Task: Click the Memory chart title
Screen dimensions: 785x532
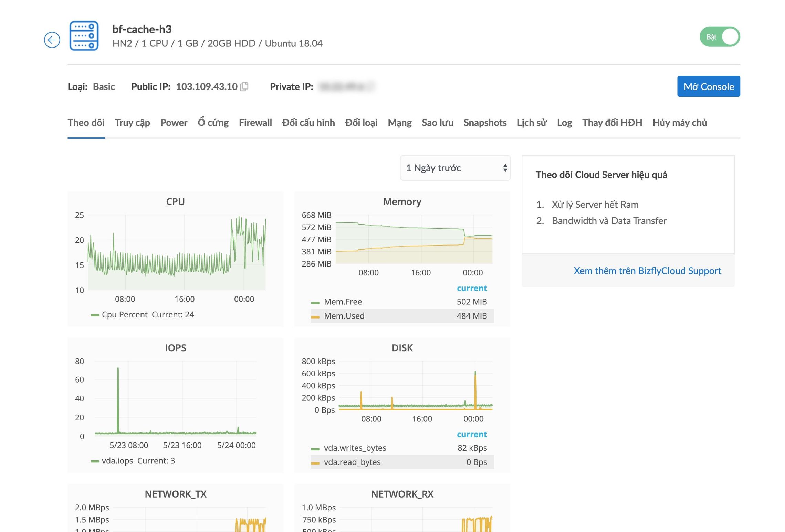Action: (x=402, y=202)
